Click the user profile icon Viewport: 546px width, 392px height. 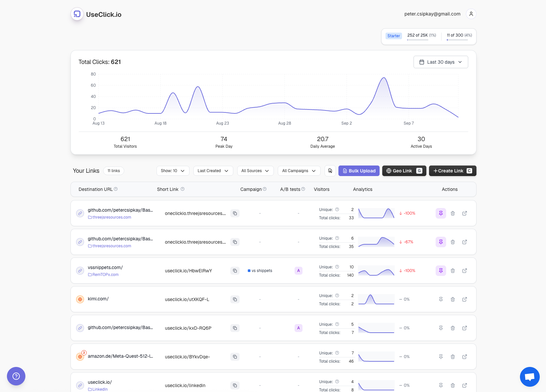471,14
